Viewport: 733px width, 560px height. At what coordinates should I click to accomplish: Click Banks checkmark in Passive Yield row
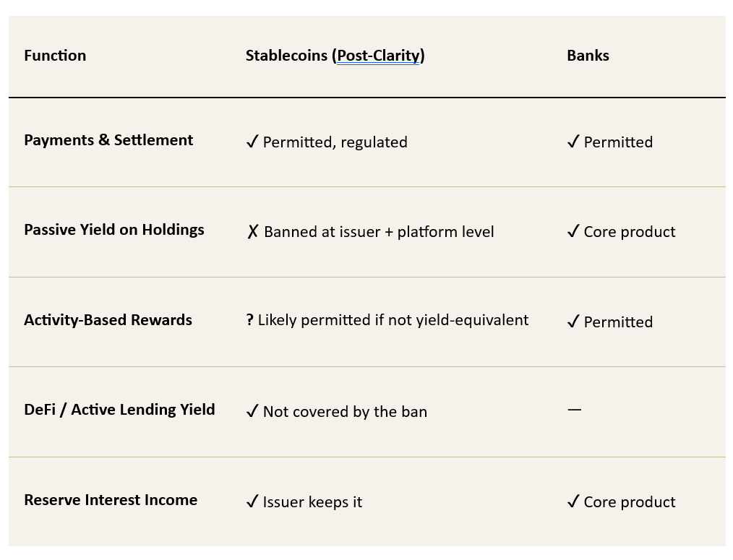tap(573, 232)
